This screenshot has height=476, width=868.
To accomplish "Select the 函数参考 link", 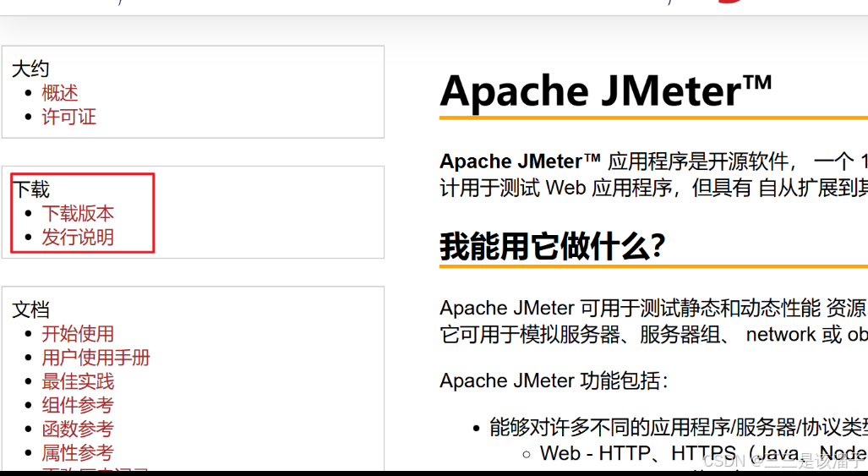I will click(x=78, y=429).
